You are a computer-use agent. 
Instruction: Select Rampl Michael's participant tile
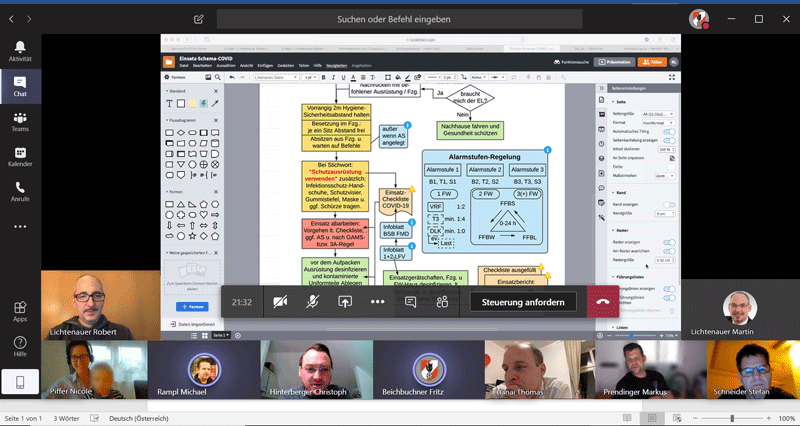tap(204, 370)
